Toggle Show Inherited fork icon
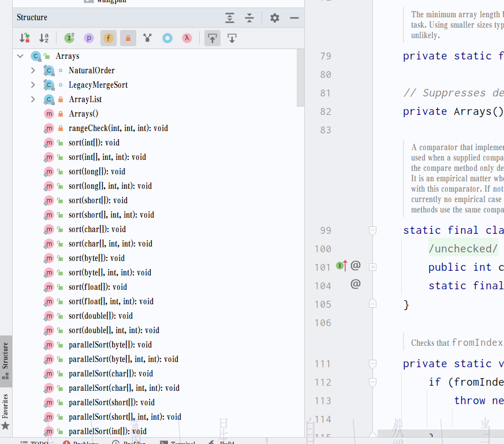Screen dimensions: 504x444 [148, 38]
